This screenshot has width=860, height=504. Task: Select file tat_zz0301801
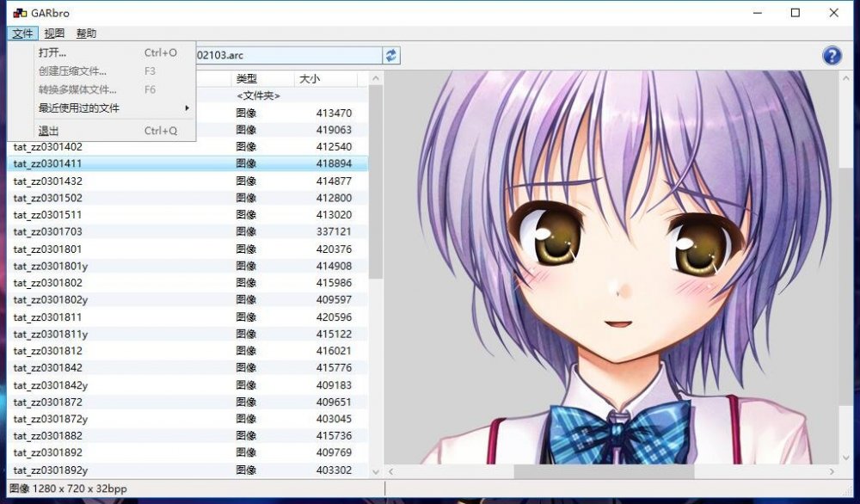click(187, 249)
